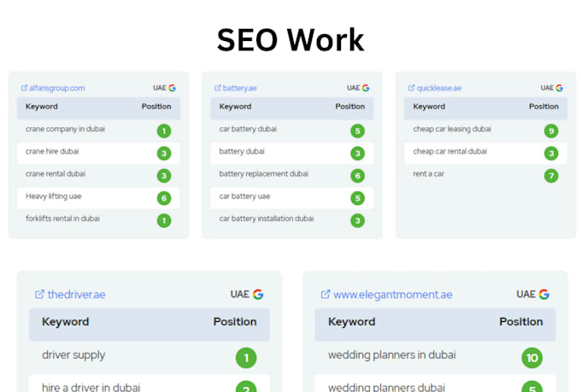Click Position column header in elegantmoment.ae card
581x392 pixels.
click(x=521, y=322)
